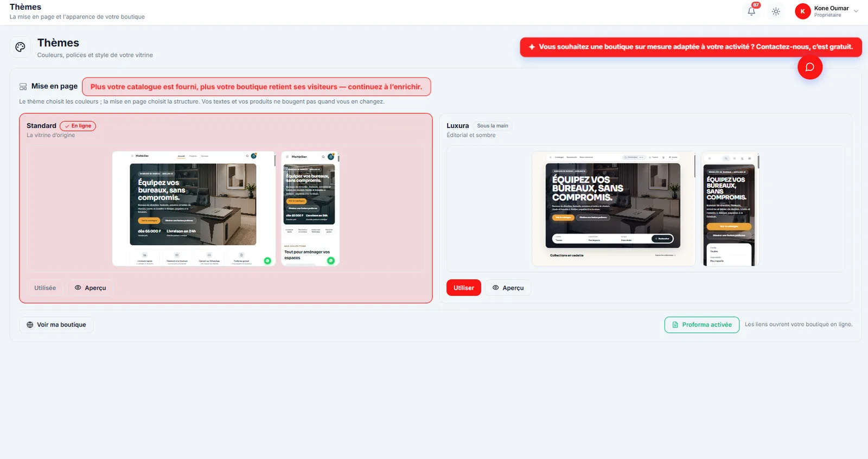This screenshot has width=868, height=459.
Task: Click the eye icon in Standard Aperçu button
Action: [78, 288]
